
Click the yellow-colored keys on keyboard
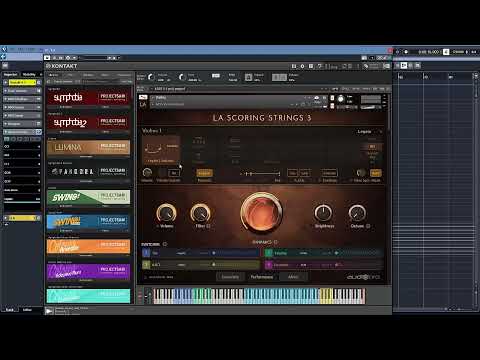coord(326,296)
